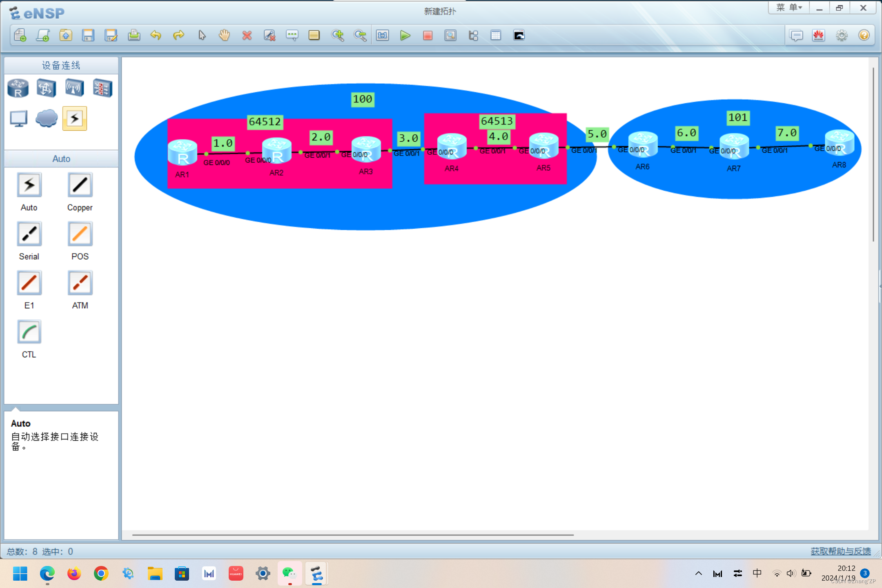The height and width of the screenshot is (588, 882).
Task: Open the 获取帮助与反馈 link
Action: (840, 551)
